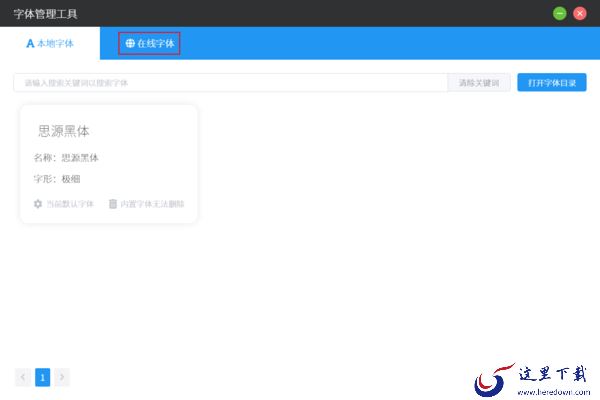The width and height of the screenshot is (600, 400).
Task: Click the 清除关键词 button
Action: [479, 83]
